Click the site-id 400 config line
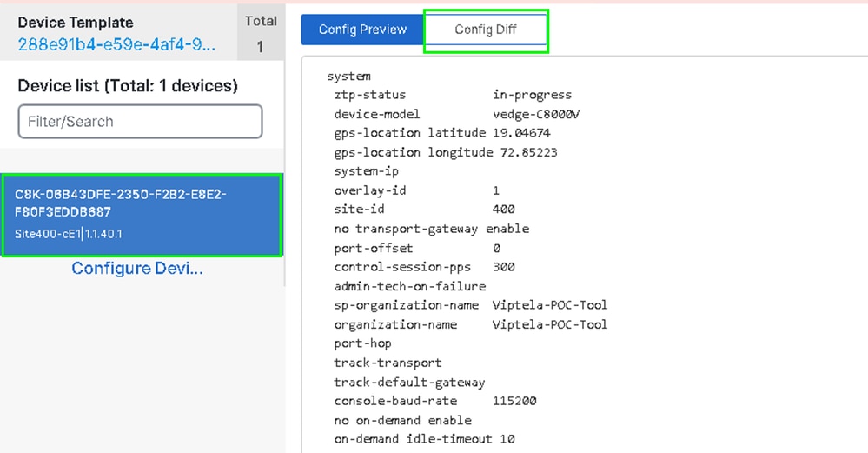The image size is (868, 453). (424, 210)
